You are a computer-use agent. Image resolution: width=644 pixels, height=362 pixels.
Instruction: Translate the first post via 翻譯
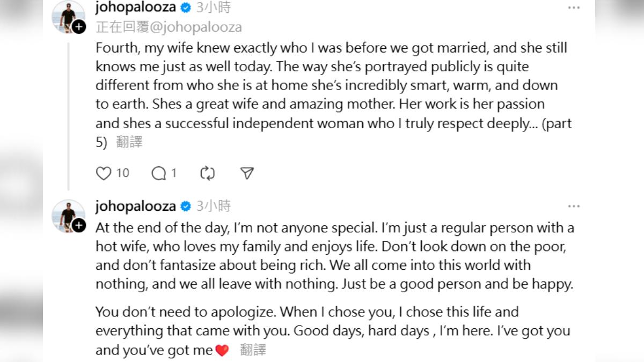pos(129,142)
